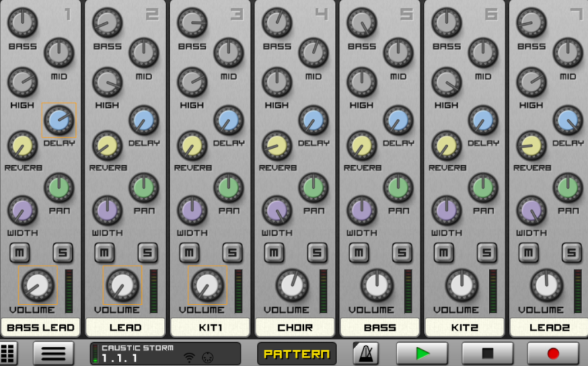The image size is (588, 366).
Task: Click the KIT2 channel pan knob
Action: coord(483,188)
